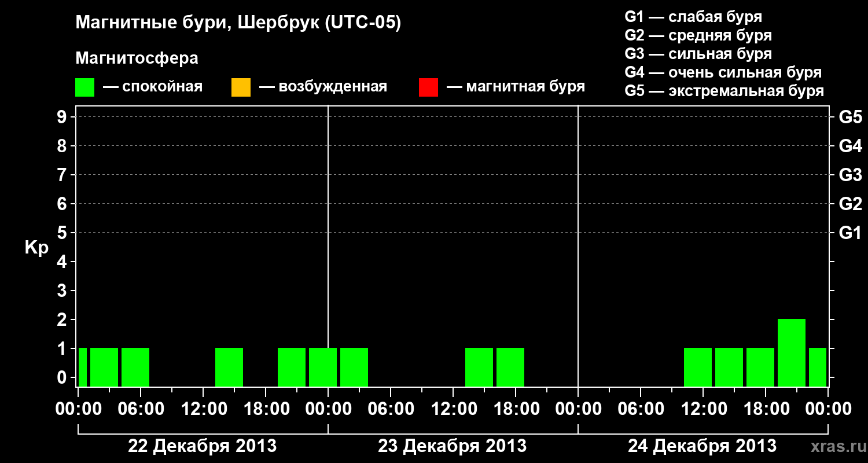Click the '12:00' time label under 23 December
The height and width of the screenshot is (463, 868).
[x=453, y=409]
